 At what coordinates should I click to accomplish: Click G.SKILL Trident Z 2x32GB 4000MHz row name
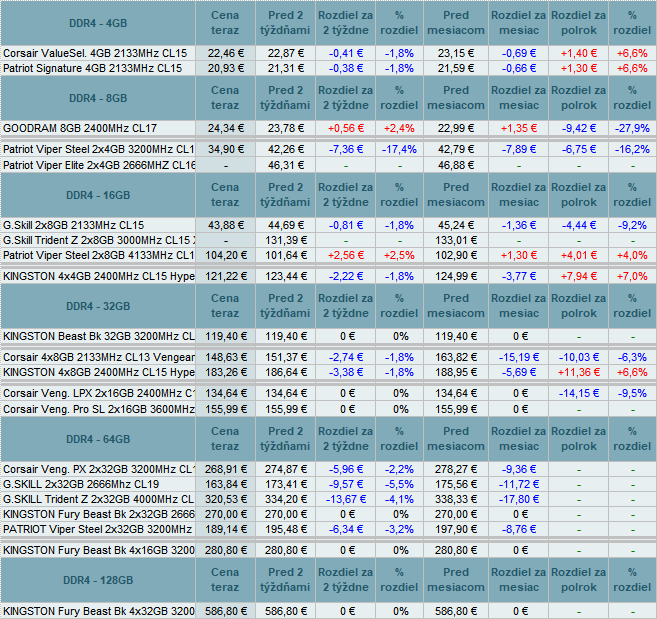[x=98, y=500]
